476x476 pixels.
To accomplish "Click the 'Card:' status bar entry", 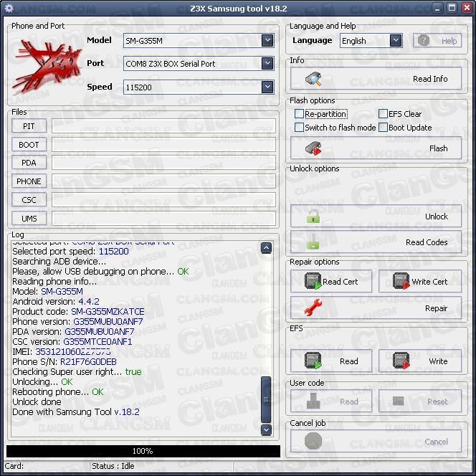I will tap(14, 466).
